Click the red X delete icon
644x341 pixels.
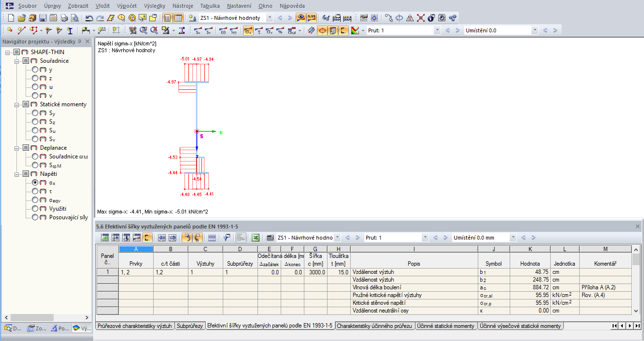pyautogui.click(x=420, y=18)
